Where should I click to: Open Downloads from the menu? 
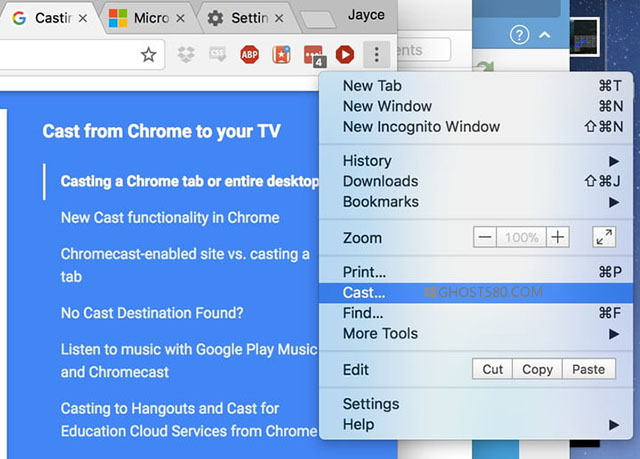(x=476, y=181)
